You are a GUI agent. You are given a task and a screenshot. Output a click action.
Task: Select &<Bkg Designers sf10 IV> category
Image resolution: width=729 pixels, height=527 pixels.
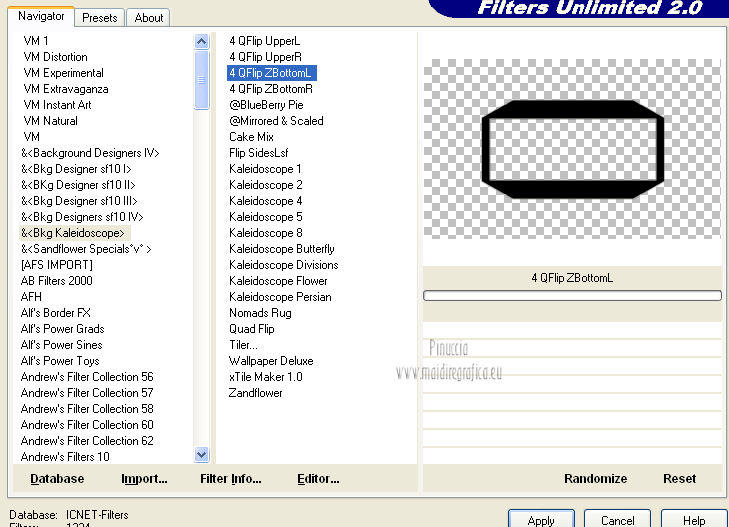pyautogui.click(x=82, y=217)
